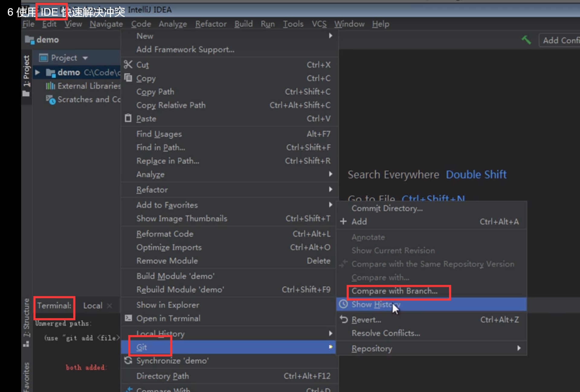The image size is (580, 392).
Task: Select Compare with Branch... option
Action: [x=394, y=291]
